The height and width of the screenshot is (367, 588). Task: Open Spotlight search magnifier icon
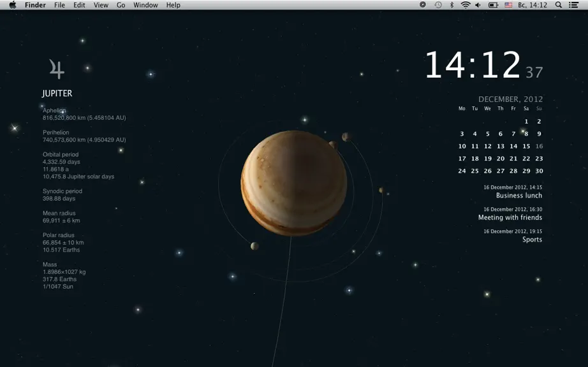559,5
